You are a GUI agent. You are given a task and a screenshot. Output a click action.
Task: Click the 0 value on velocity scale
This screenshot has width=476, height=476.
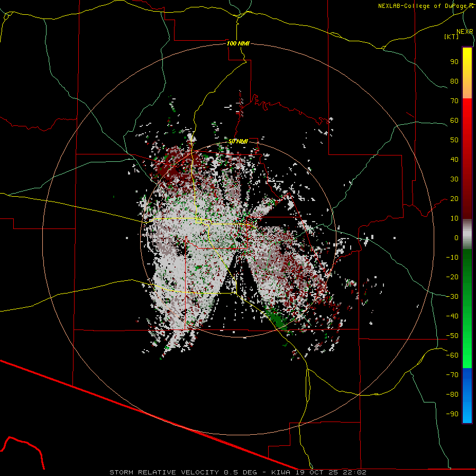(x=456, y=238)
